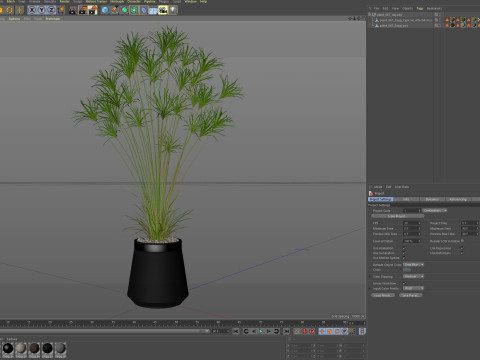Select the Rotate tool icon
This screenshot has width=480, height=360.
(9, 10)
